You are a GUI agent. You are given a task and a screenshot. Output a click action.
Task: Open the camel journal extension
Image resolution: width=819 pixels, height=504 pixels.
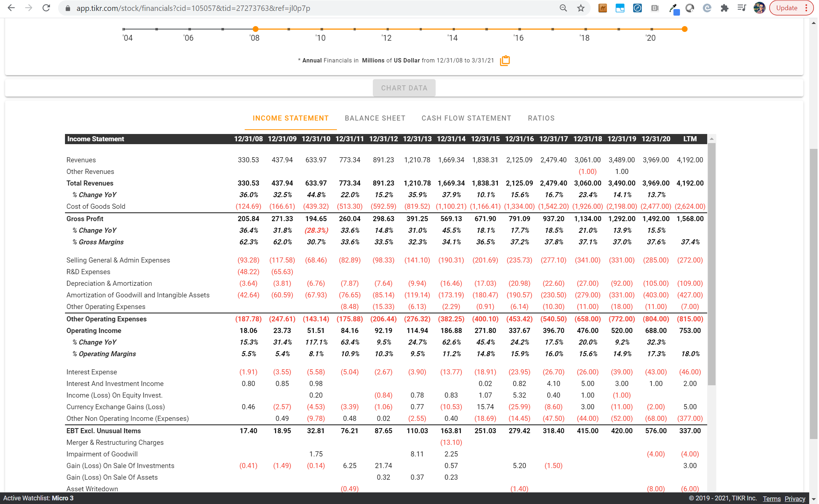pos(602,8)
